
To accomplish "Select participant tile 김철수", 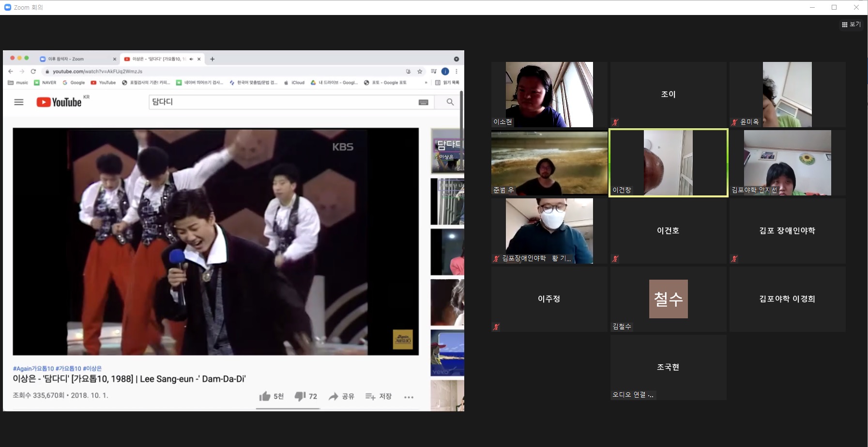I will coord(668,299).
